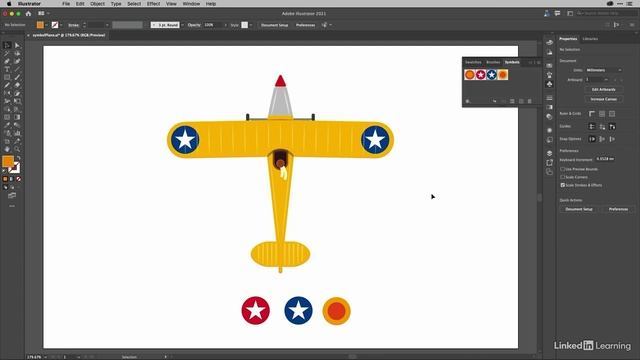Toggle Show Grid icon
This screenshot has width=640, height=360.
602,114
